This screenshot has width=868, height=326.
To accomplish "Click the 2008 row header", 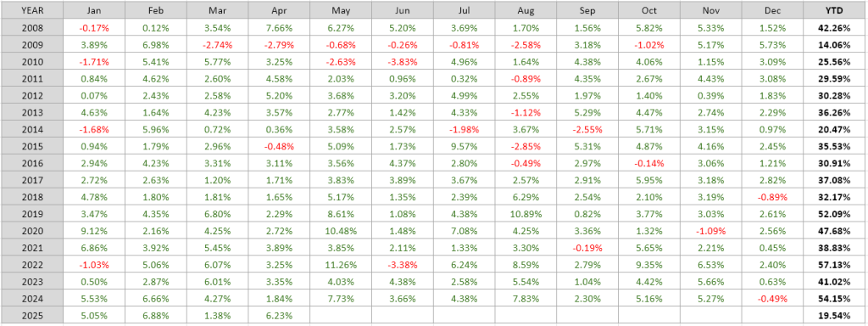I will point(33,26).
